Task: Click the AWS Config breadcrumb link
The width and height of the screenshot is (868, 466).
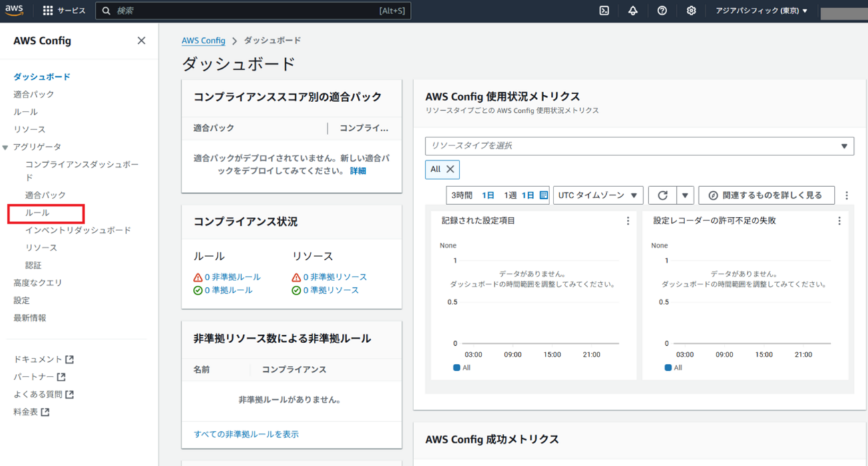Action: pos(204,41)
